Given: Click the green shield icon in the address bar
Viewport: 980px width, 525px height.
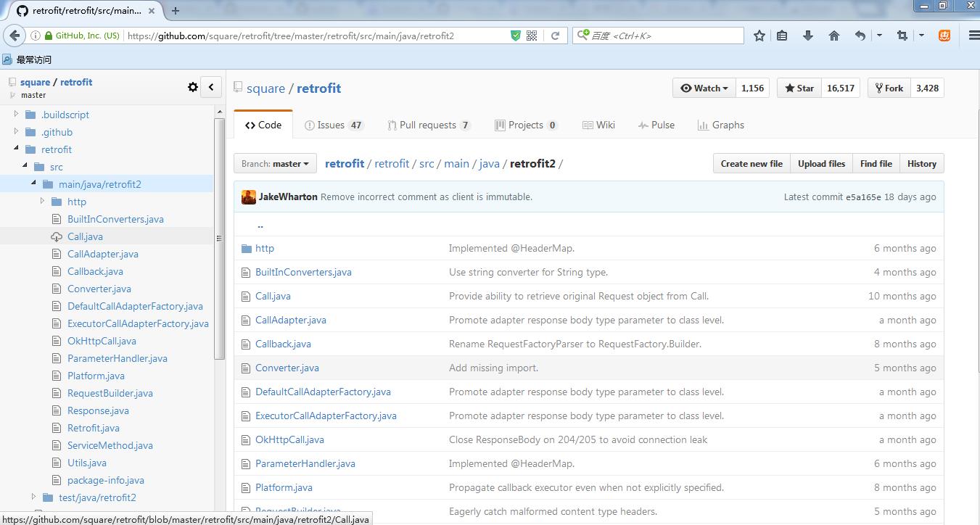Looking at the screenshot, I should (516, 36).
